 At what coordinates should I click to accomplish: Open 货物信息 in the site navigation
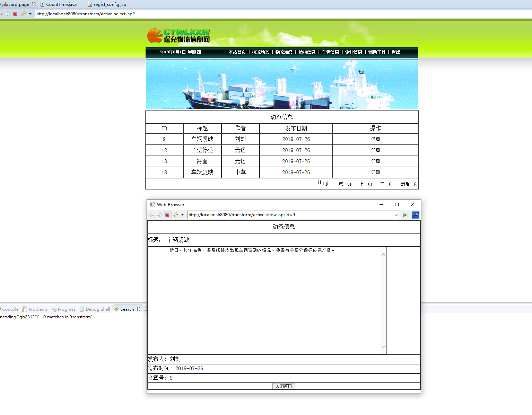pyautogui.click(x=307, y=52)
